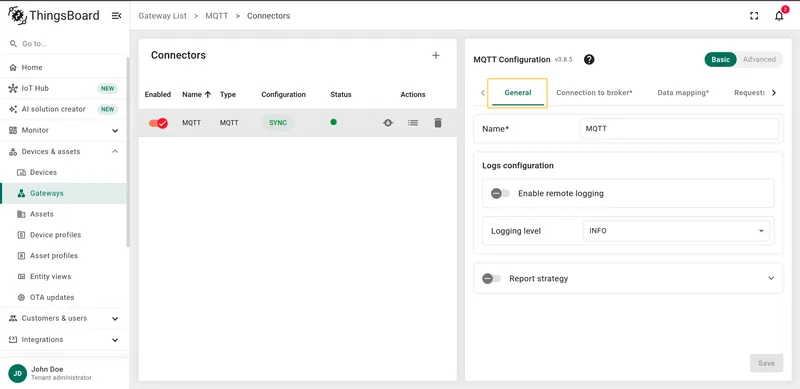Click the ThingsBoard logo icon
Viewport: 800px width, 389px height.
(x=17, y=15)
